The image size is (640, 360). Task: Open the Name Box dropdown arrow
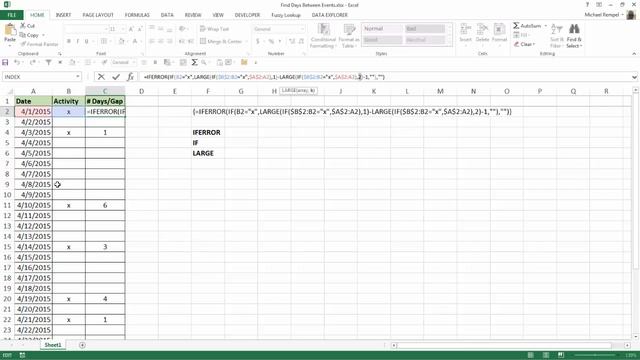(78, 77)
